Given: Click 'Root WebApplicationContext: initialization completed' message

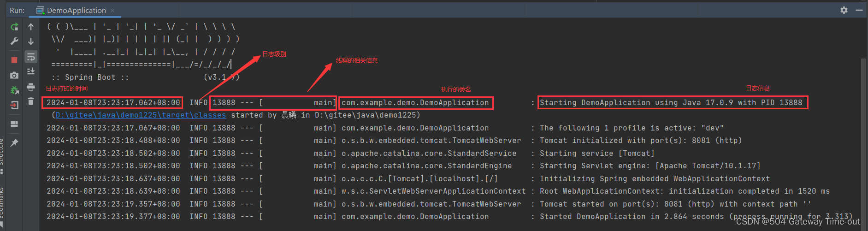Looking at the screenshot, I should click(685, 191).
